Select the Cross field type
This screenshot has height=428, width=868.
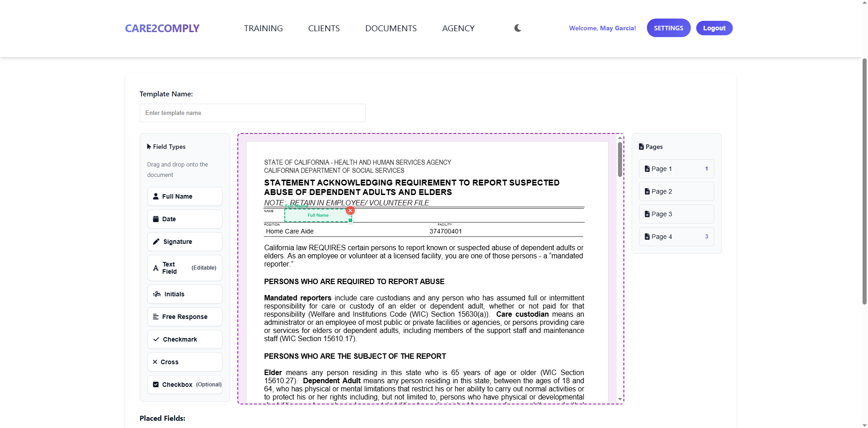click(184, 361)
